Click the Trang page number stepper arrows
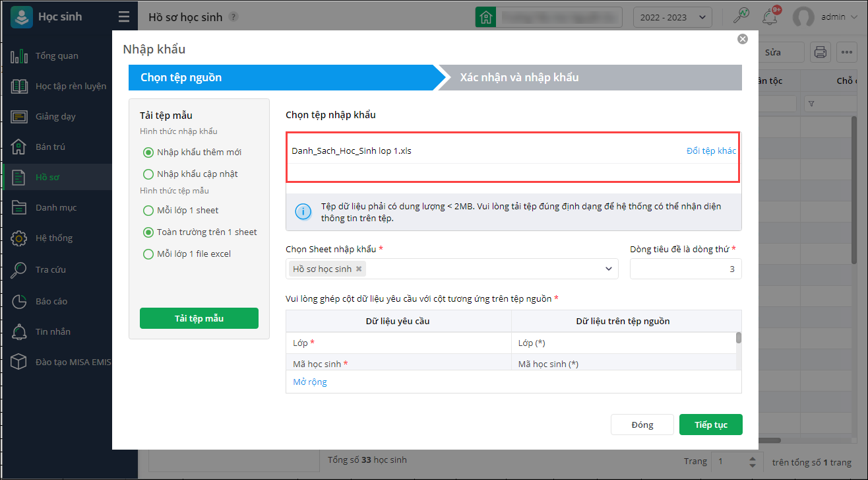 [754, 462]
